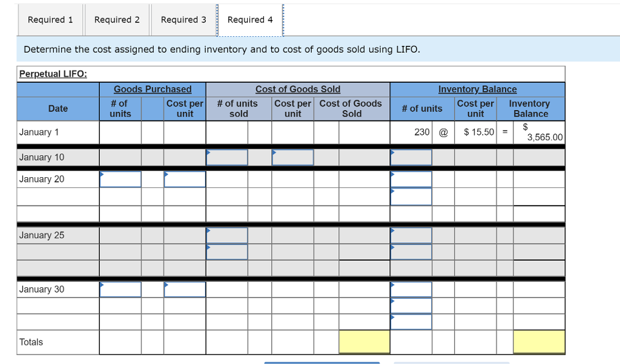
Task: Go to the Required 3 tab
Action: click(183, 19)
